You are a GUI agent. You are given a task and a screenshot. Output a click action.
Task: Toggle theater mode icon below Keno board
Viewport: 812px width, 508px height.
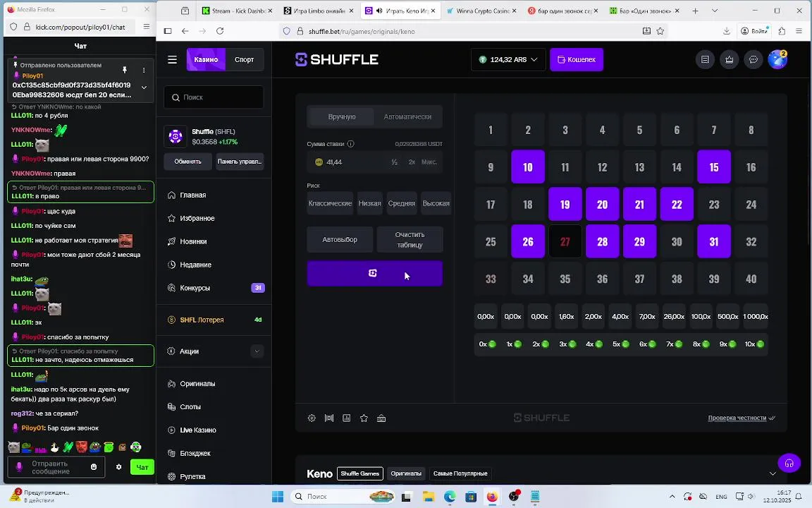(x=329, y=418)
